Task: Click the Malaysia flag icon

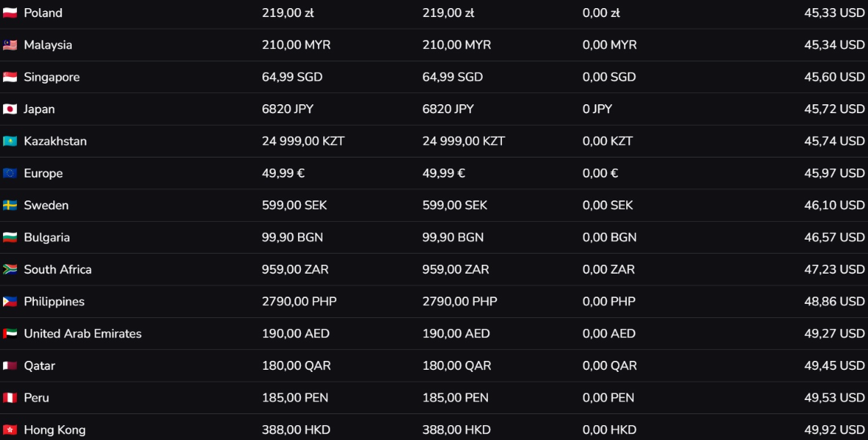Action: coord(10,45)
